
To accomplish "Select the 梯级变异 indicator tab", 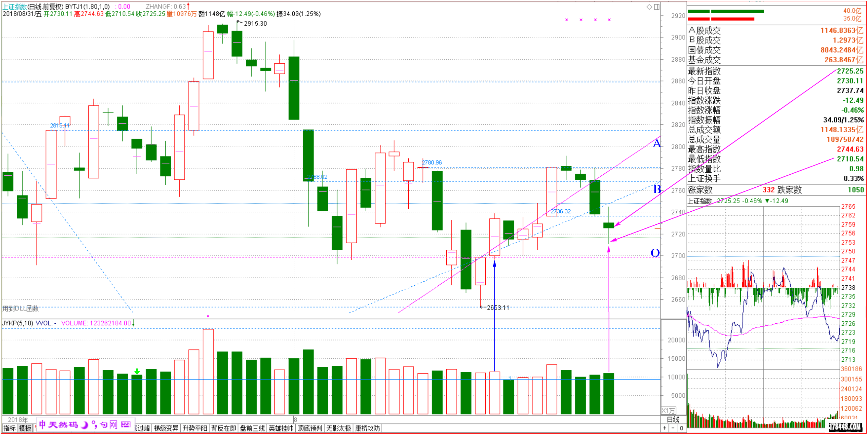I will click(166, 428).
